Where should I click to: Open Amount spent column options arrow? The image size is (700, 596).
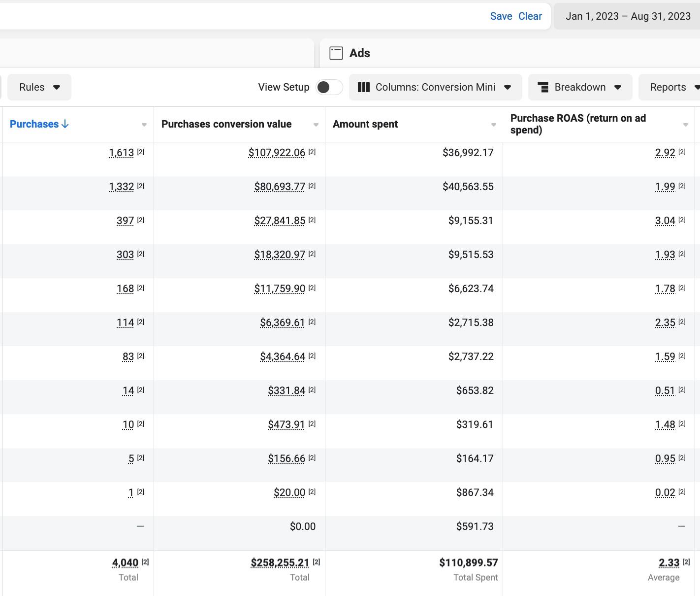[x=493, y=125]
